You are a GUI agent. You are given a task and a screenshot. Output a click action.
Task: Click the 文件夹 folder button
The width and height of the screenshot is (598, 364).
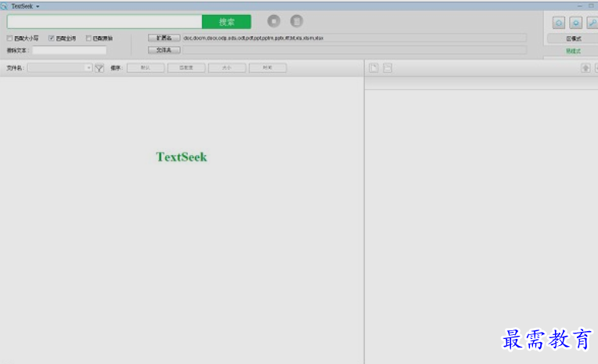click(164, 50)
